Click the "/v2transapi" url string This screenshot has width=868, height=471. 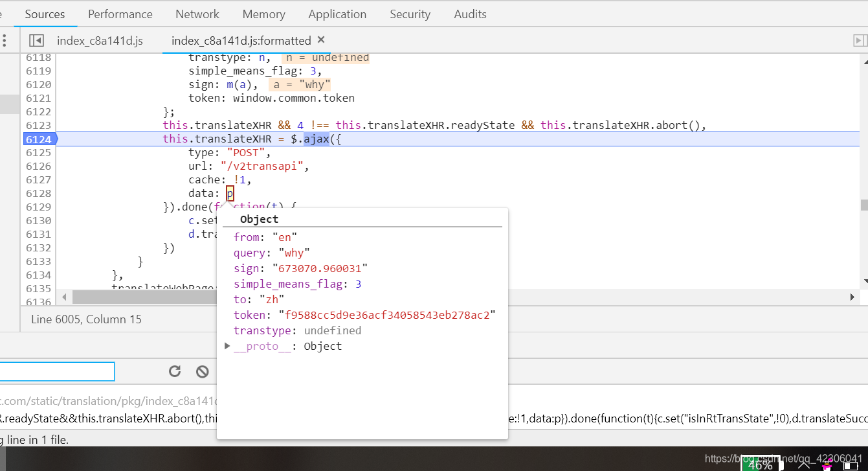tap(262, 166)
